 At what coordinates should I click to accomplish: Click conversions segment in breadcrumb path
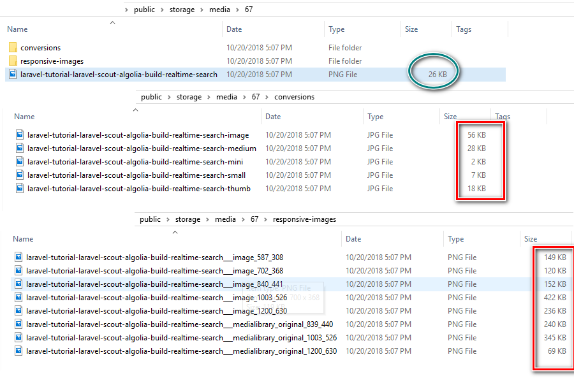coord(294,97)
